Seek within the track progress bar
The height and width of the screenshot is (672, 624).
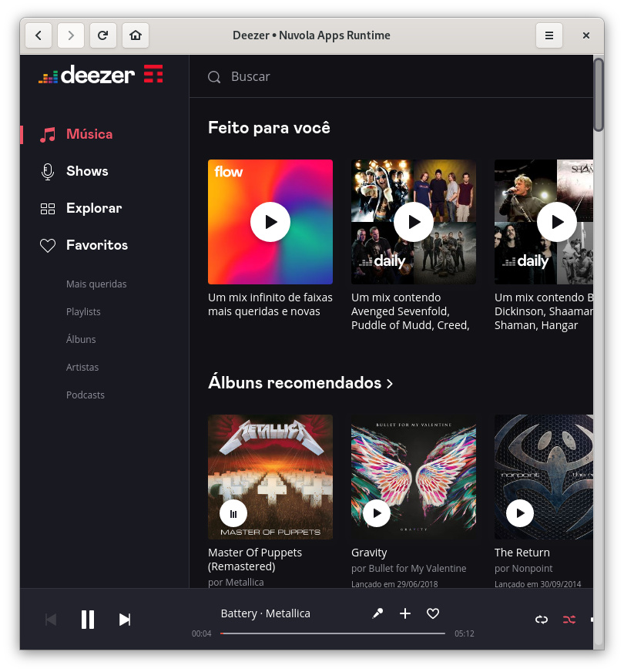(x=333, y=633)
